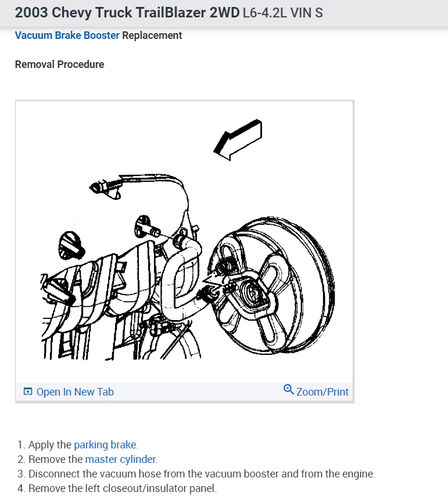Click the large direction arrow in the diagram

tap(238, 139)
